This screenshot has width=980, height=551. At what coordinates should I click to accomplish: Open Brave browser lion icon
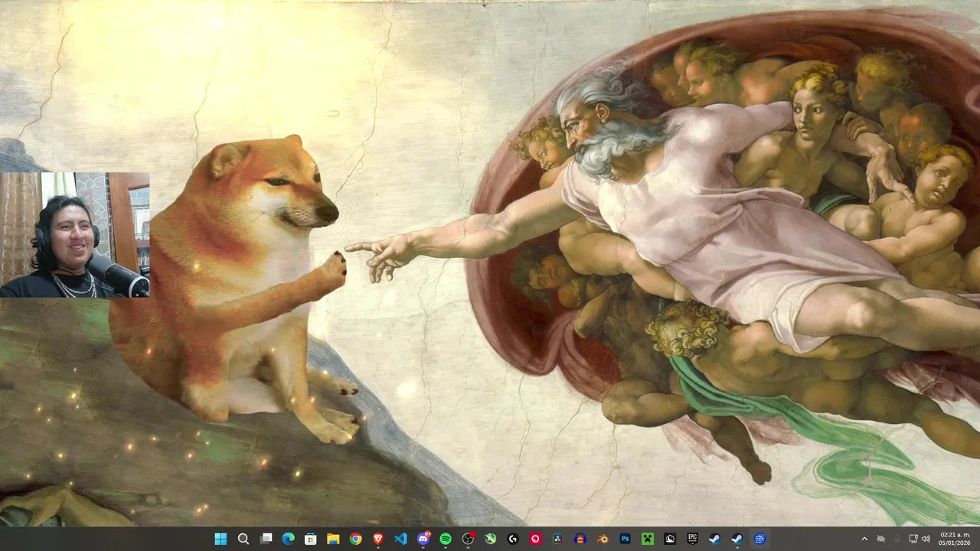coord(378,539)
